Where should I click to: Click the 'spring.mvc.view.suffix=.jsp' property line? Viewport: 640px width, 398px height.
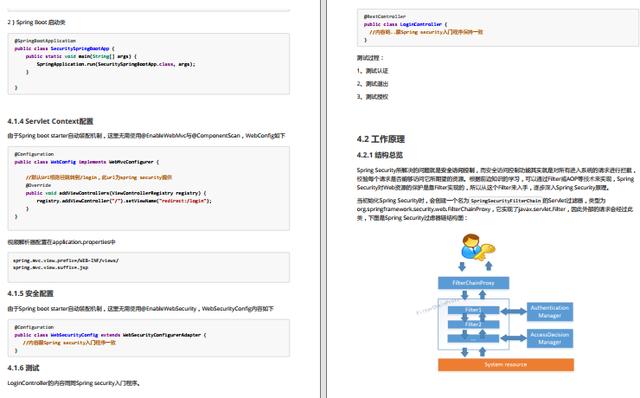coord(50,267)
